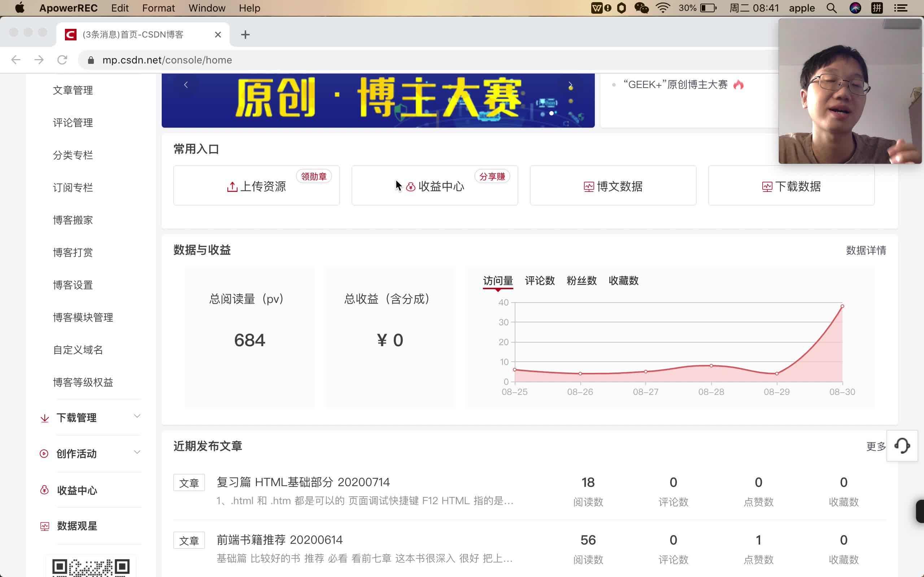This screenshot has height=577, width=924.
Task: Click the 收益中心 wallet icon in 常用入口
Action: click(410, 186)
